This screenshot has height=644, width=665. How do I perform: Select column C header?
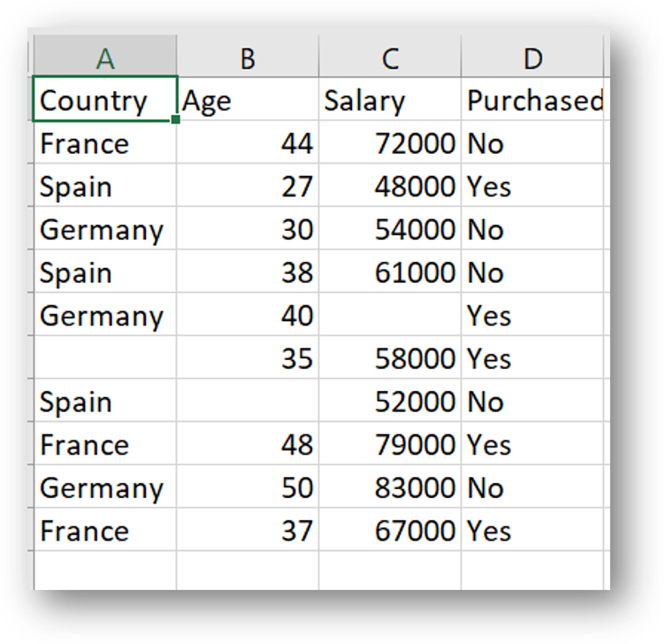point(390,56)
